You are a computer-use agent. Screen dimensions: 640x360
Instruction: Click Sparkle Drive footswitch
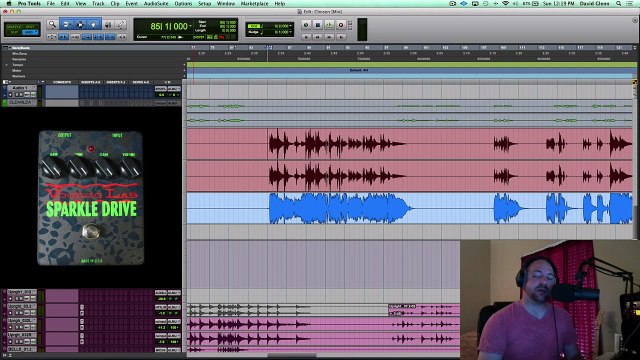point(90,231)
